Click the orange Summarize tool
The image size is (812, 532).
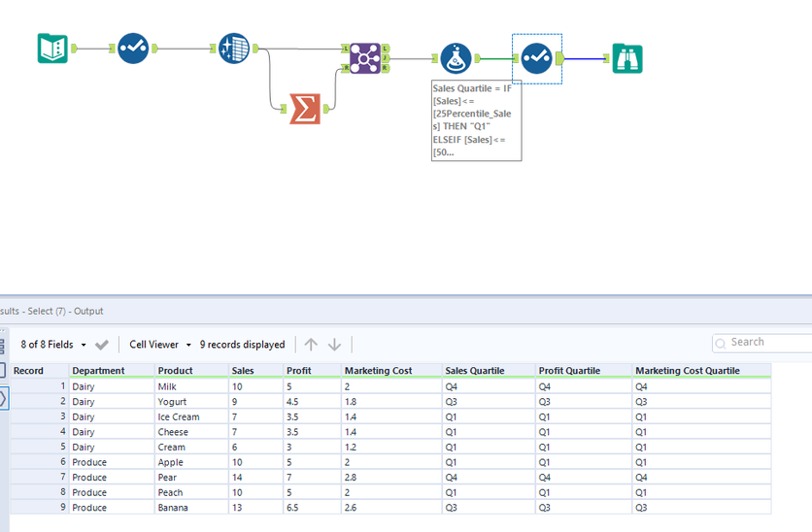(305, 109)
